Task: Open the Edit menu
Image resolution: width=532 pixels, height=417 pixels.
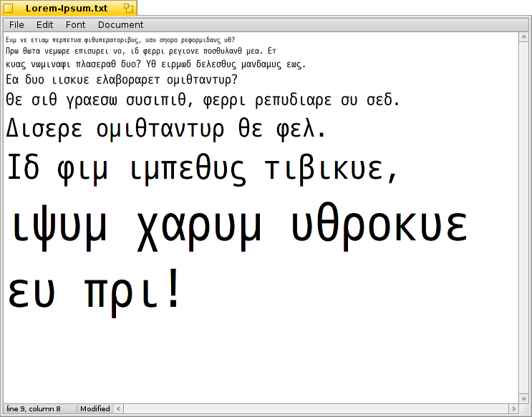Action: 45,25
